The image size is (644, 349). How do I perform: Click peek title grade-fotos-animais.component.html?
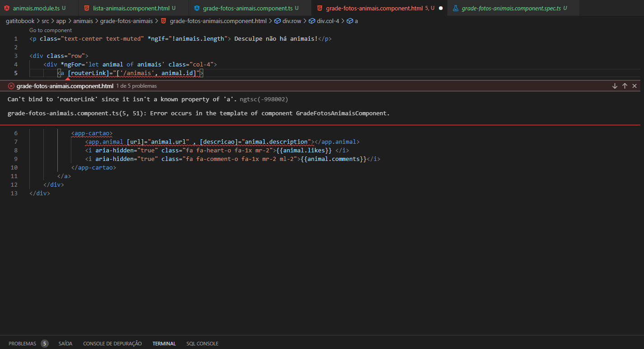65,86
